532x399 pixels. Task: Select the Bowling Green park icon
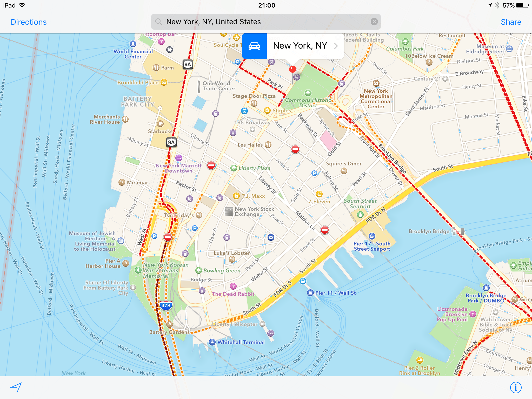(x=198, y=271)
